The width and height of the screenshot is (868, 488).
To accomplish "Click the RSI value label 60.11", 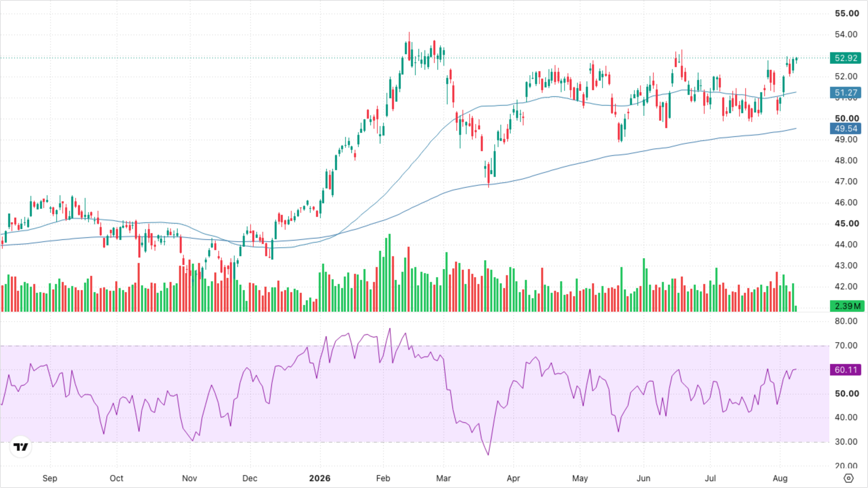I will [x=846, y=370].
